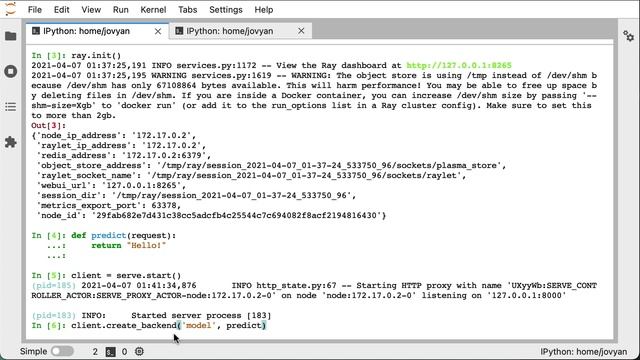Screen dimensions: 640x360
Task: Click the 'client = serve.start()' line
Action: click(x=126, y=276)
